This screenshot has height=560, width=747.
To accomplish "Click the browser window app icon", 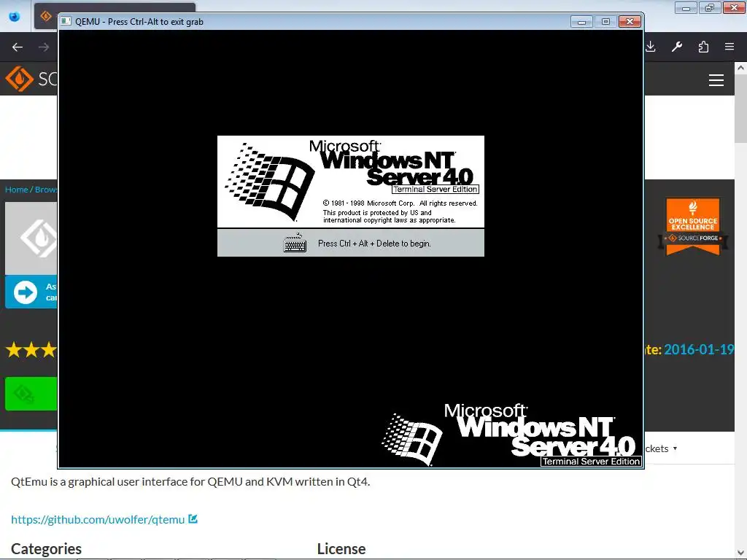I will tap(15, 17).
